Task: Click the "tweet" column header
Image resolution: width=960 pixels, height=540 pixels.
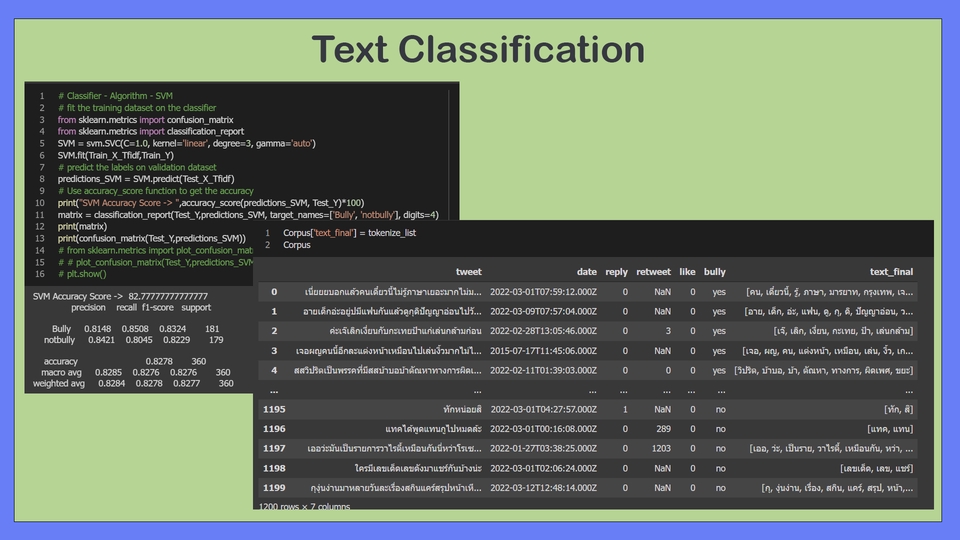Action: click(x=468, y=272)
